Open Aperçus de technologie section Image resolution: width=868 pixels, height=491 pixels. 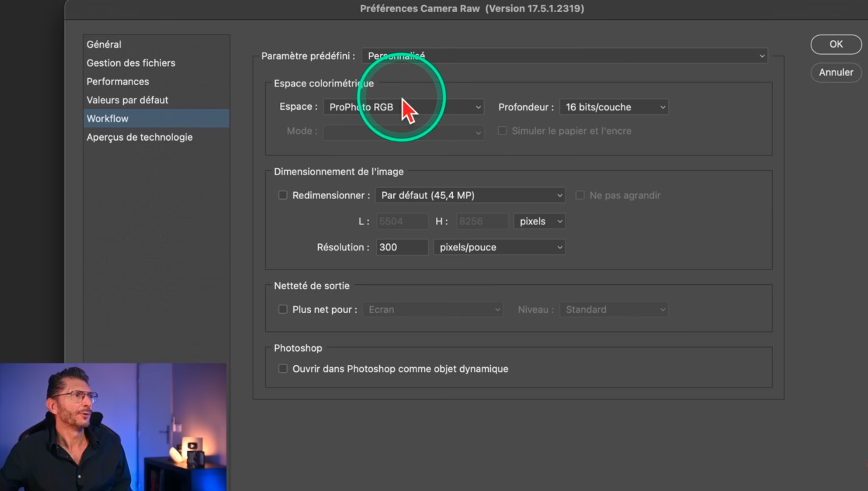click(x=139, y=137)
